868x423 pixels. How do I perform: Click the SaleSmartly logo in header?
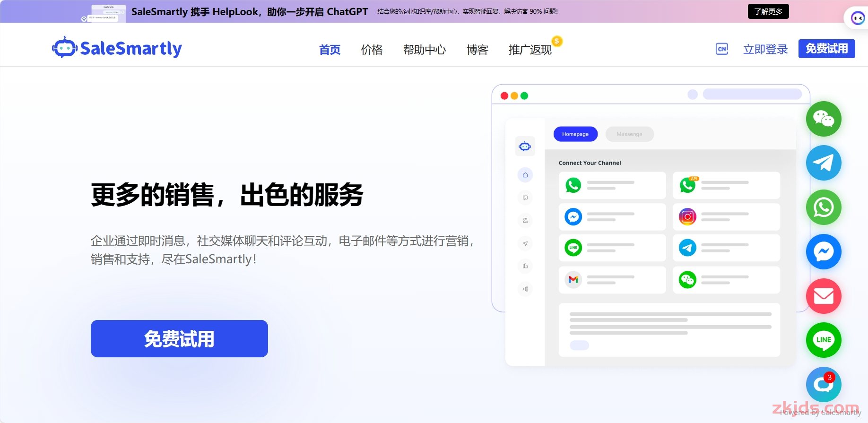(117, 48)
